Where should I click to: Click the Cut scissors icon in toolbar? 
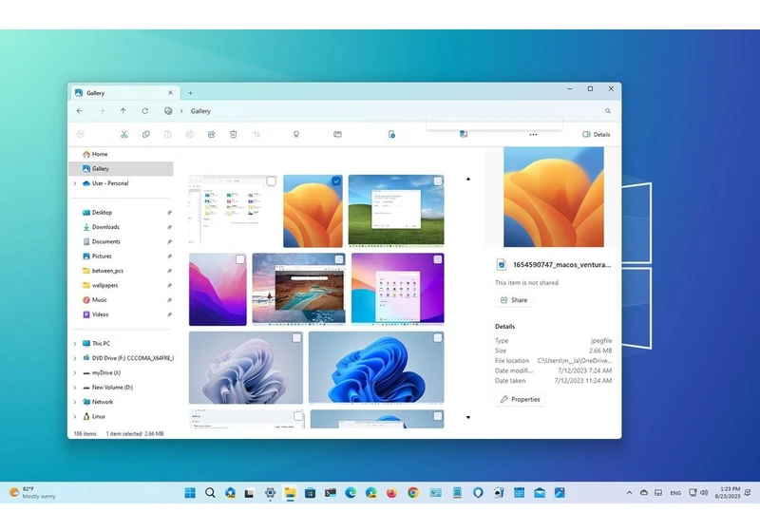pos(124,134)
